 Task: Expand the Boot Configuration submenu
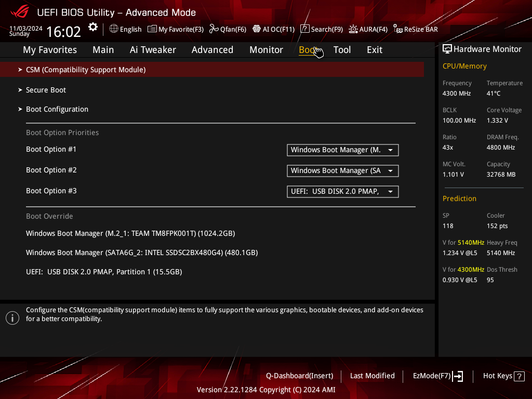(x=57, y=109)
